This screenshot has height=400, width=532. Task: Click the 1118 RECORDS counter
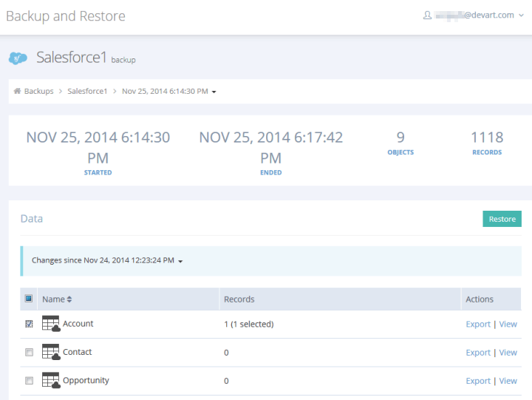[487, 143]
